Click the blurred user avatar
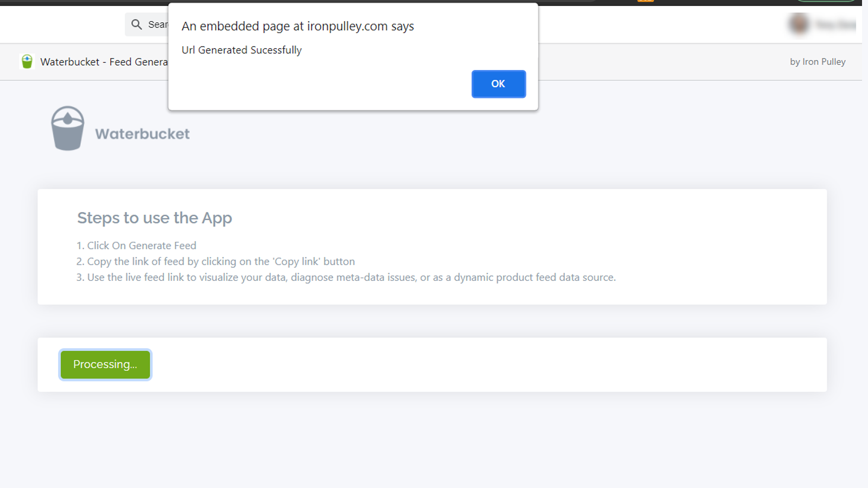This screenshot has width=868, height=488. [x=799, y=24]
